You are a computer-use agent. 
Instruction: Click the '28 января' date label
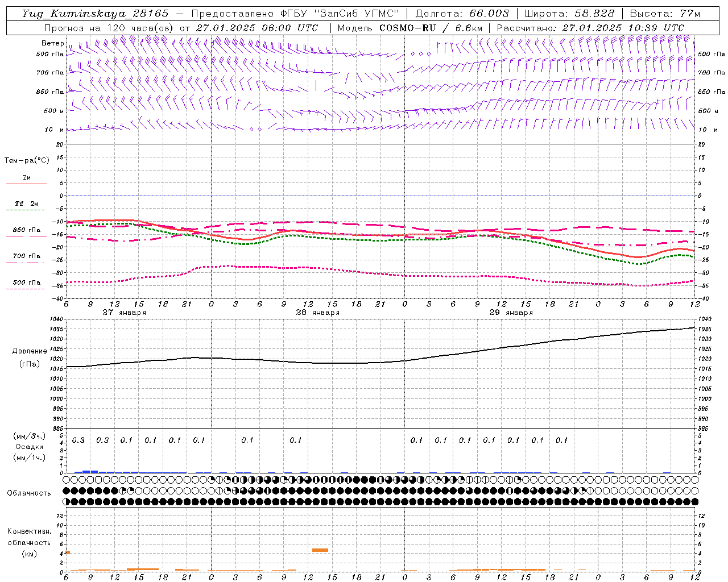(317, 313)
